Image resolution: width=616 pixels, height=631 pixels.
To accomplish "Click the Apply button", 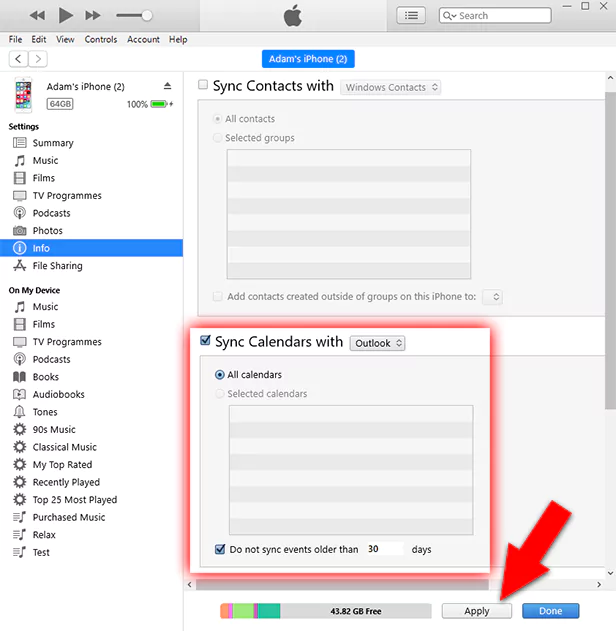I will pyautogui.click(x=477, y=611).
